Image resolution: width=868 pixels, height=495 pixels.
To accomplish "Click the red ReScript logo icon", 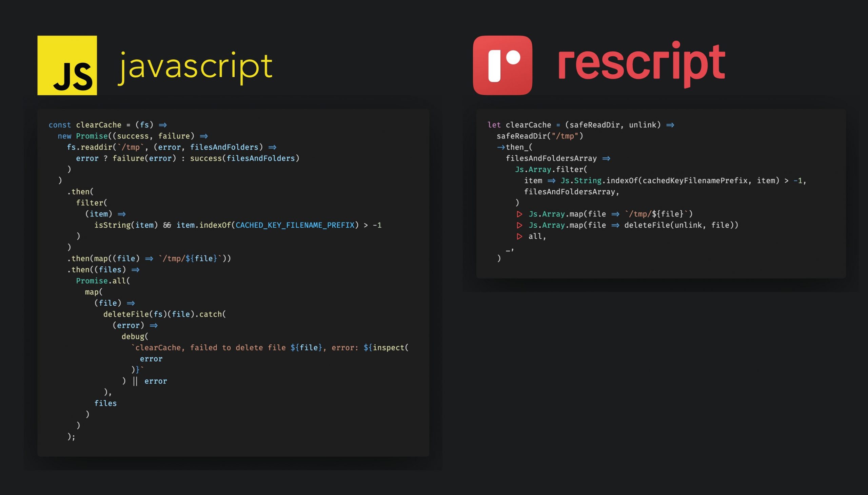I will coord(502,65).
